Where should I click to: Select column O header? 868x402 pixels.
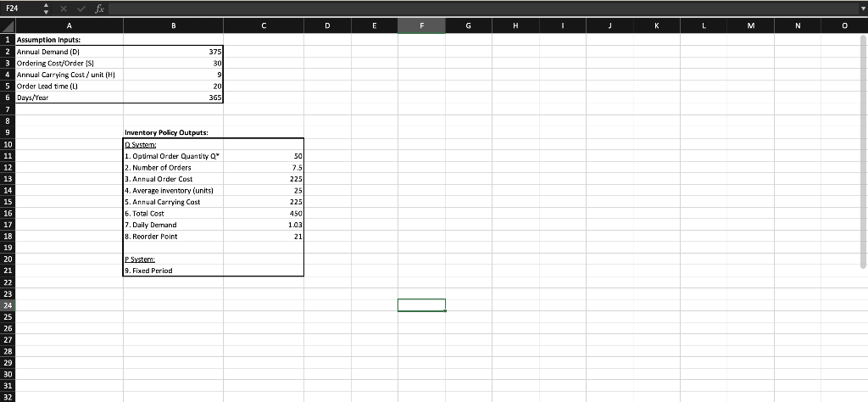[844, 25]
